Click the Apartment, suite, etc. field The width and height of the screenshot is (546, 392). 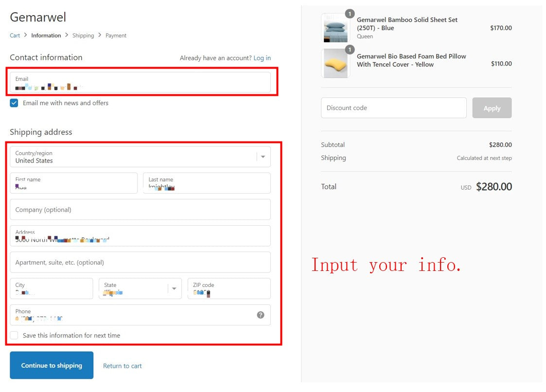click(x=140, y=262)
